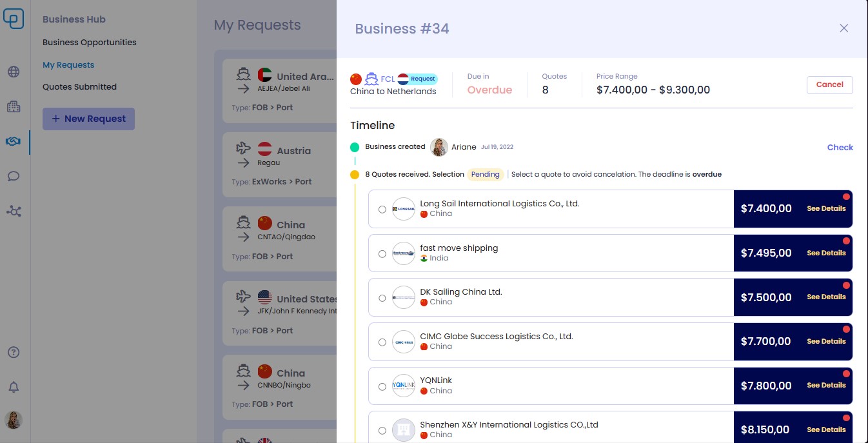868x443 pixels.
Task: Click the green Business created timeline marker
Action: coord(355,147)
